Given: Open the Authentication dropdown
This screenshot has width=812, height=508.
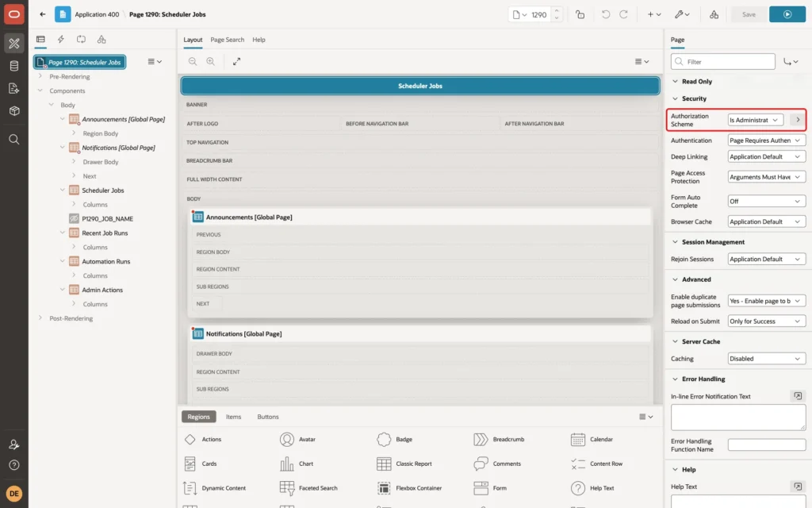Looking at the screenshot, I should (x=767, y=140).
